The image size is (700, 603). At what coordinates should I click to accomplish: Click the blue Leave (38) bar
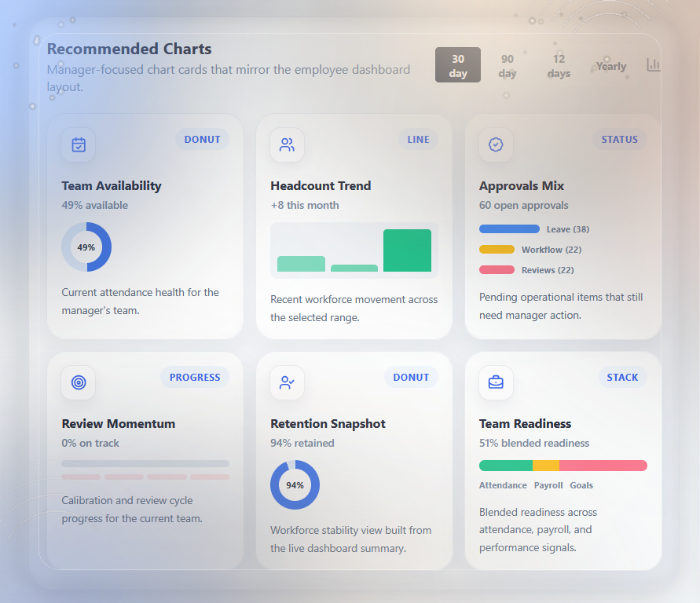tap(509, 228)
